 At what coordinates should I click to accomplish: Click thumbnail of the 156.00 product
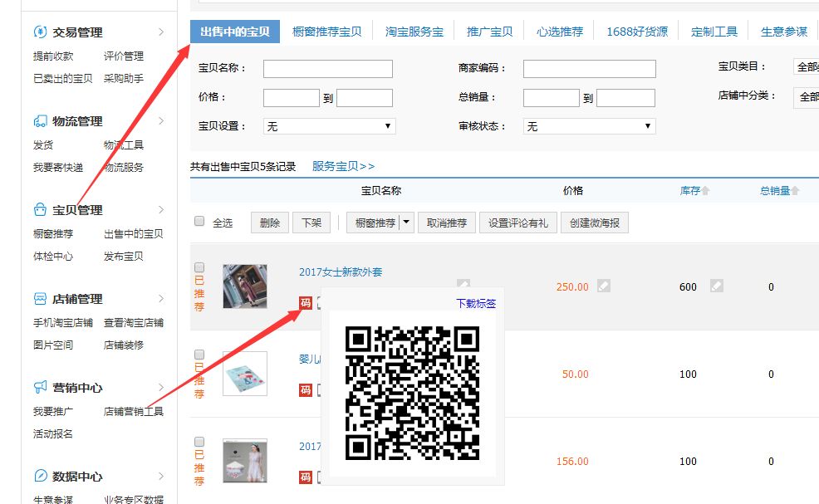point(245,461)
